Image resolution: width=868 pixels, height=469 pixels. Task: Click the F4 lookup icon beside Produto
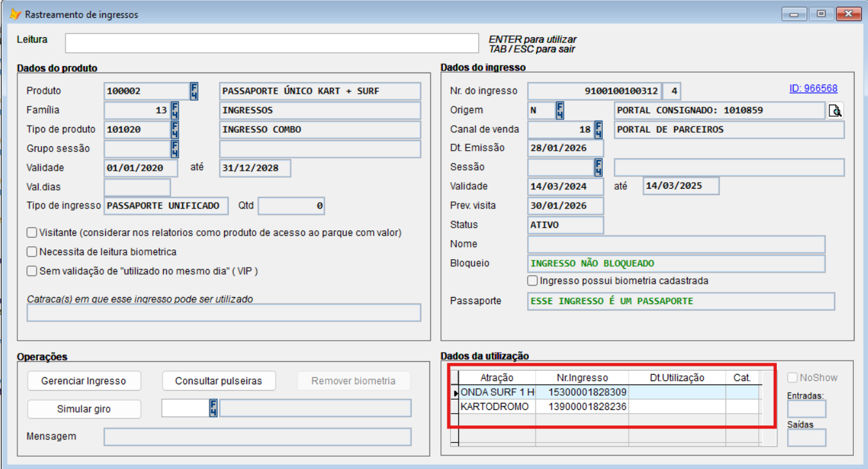click(194, 91)
